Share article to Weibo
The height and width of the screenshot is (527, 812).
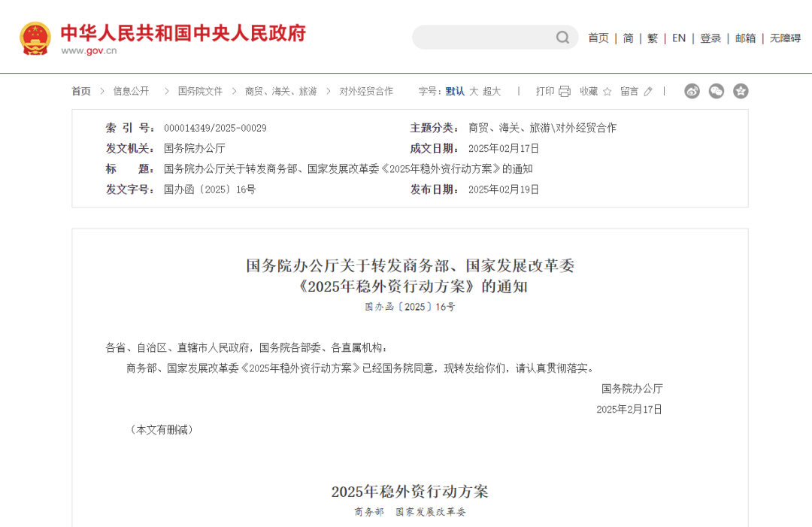692,91
